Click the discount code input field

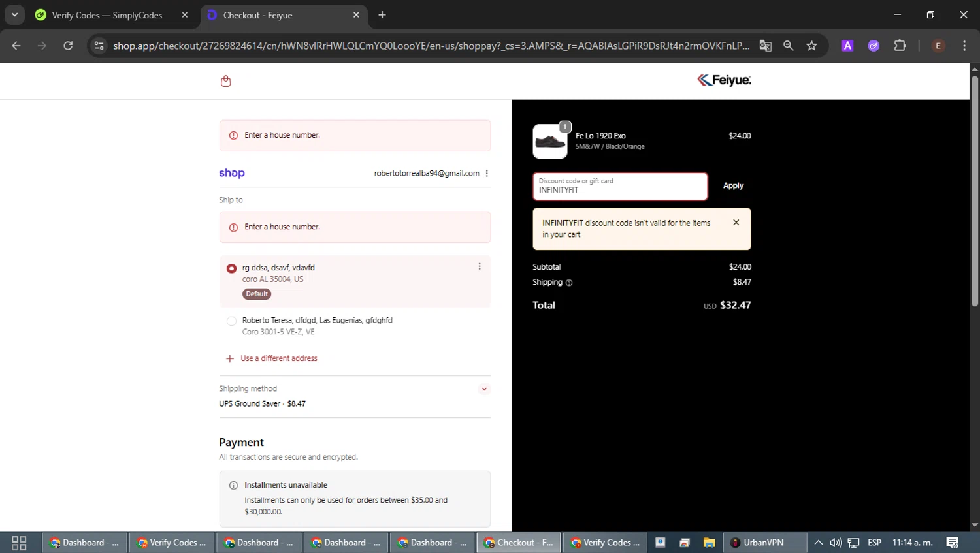click(x=620, y=186)
